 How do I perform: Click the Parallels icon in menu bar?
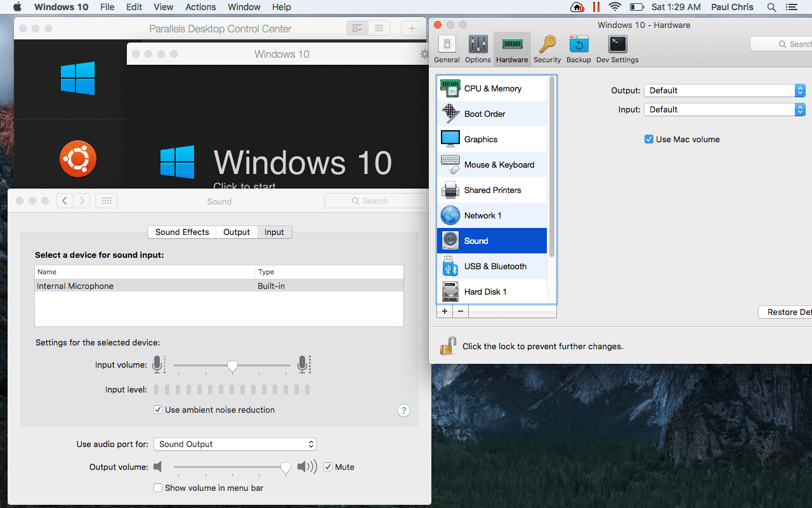click(x=596, y=7)
